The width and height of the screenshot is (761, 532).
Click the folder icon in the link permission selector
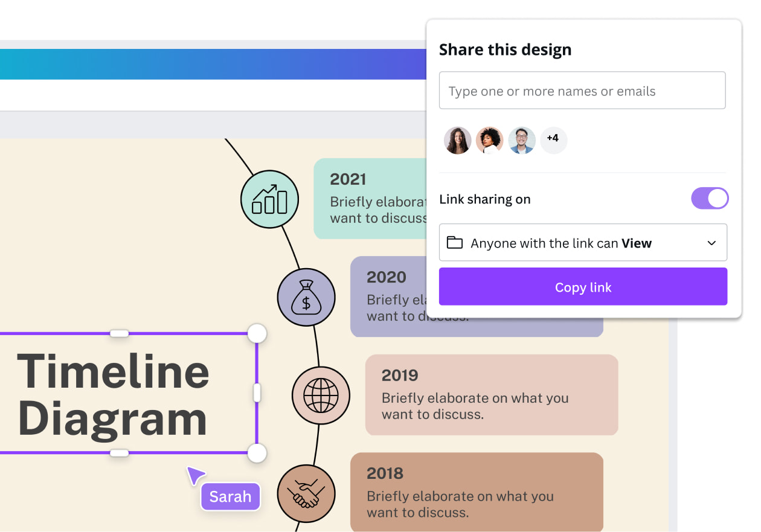[454, 242]
